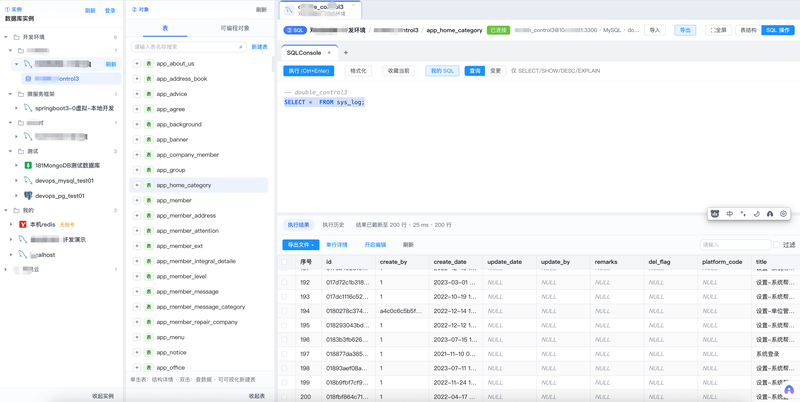
Task: Close the SQLConsole tab with its x
Action: point(329,53)
